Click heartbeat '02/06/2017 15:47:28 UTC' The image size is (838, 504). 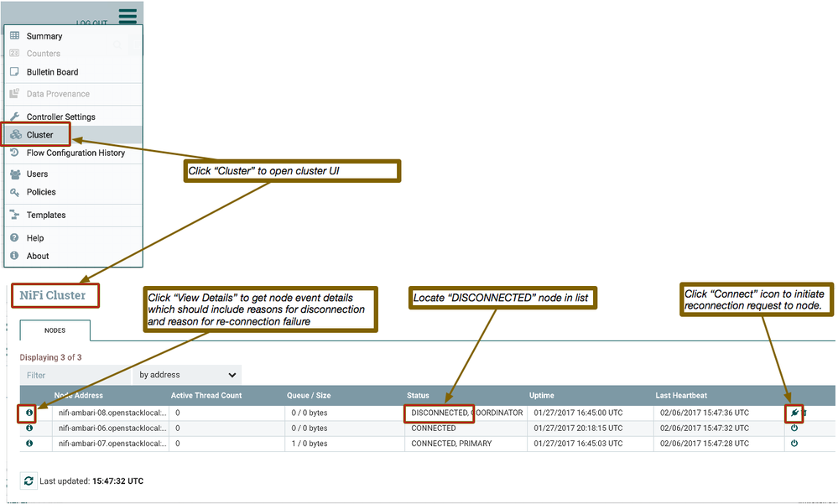point(705,444)
